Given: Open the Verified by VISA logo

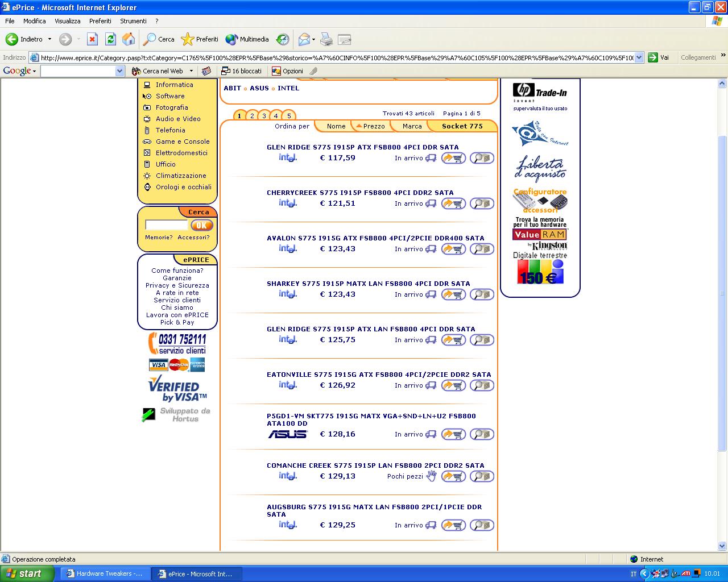Looking at the screenshot, I should point(177,388).
